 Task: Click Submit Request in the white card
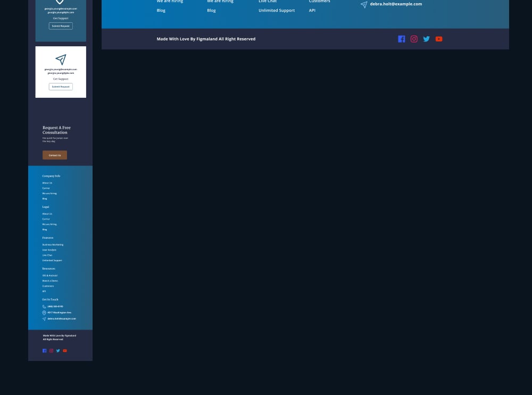(x=61, y=87)
